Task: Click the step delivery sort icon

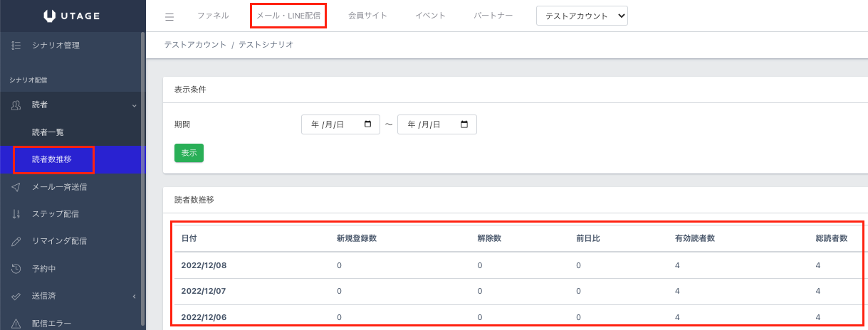Action: click(x=16, y=214)
